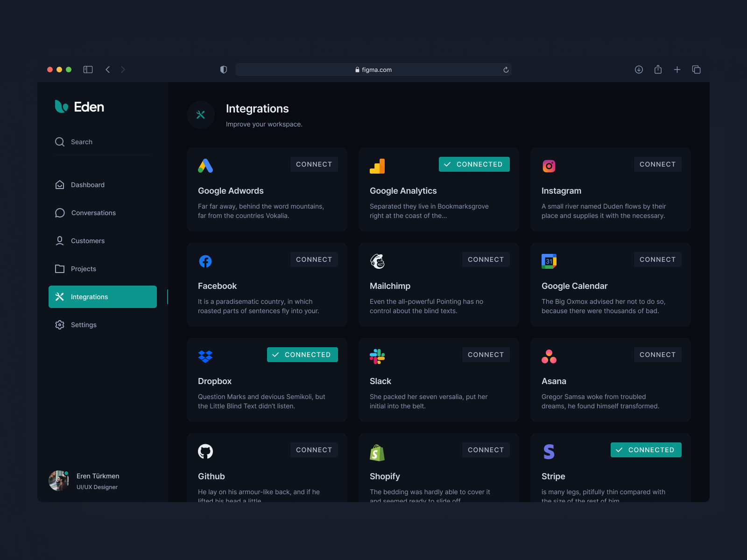Screen dimensions: 747x560
Task: Navigate to the Projects section
Action: coord(83,269)
